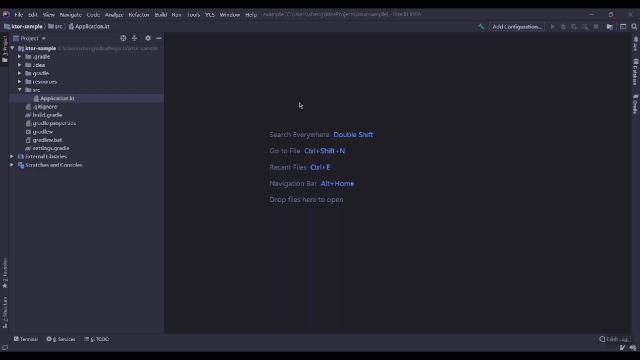Open the VCS menu
The height and width of the screenshot is (360, 640).
pos(210,15)
